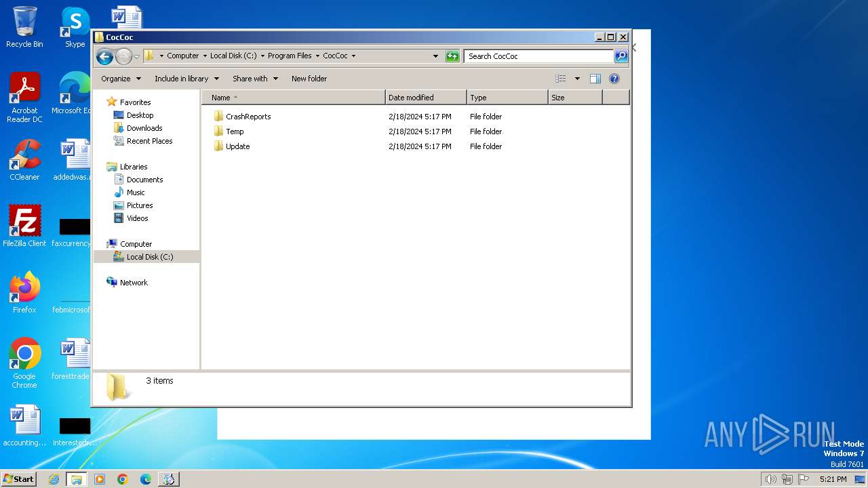Click the search magnifier icon

(621, 56)
